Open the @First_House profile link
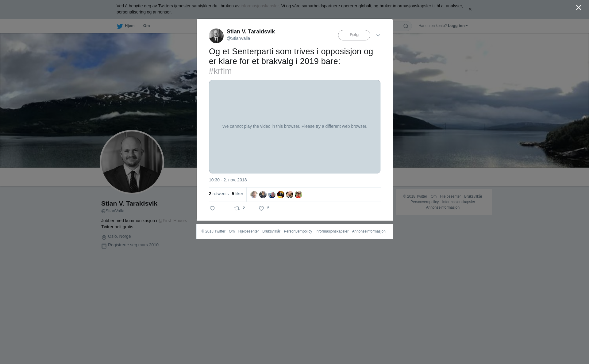This screenshot has width=589, height=364. click(172, 221)
